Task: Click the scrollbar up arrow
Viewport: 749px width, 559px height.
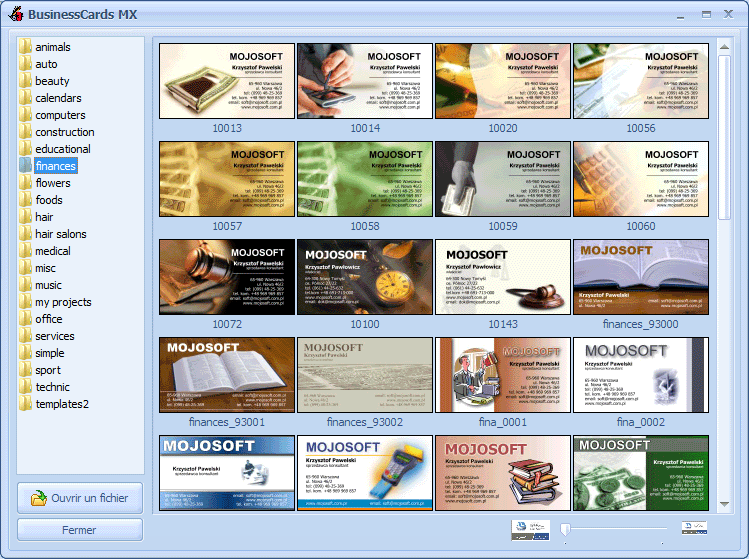Action: [x=724, y=47]
